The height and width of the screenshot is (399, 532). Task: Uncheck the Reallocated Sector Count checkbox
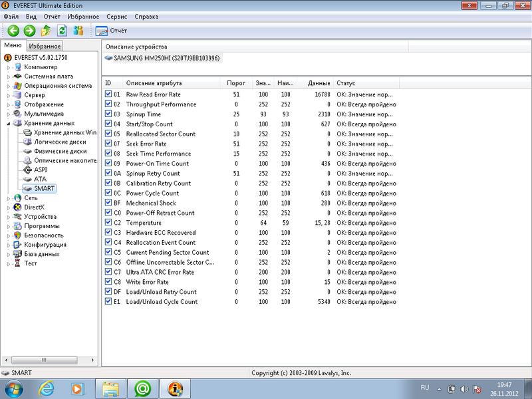tap(108, 134)
